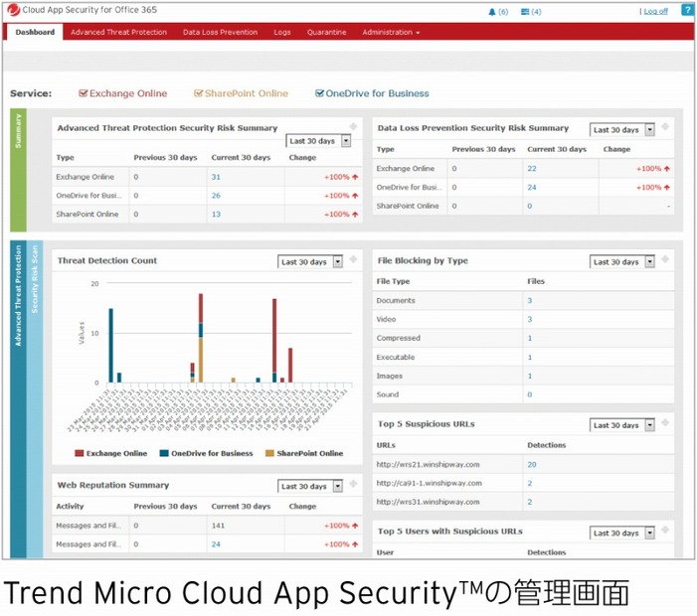The height and width of the screenshot is (616, 697).
Task: Open the Data Loss Prevention Summary Last 30 days dropdown
Action: (x=622, y=130)
